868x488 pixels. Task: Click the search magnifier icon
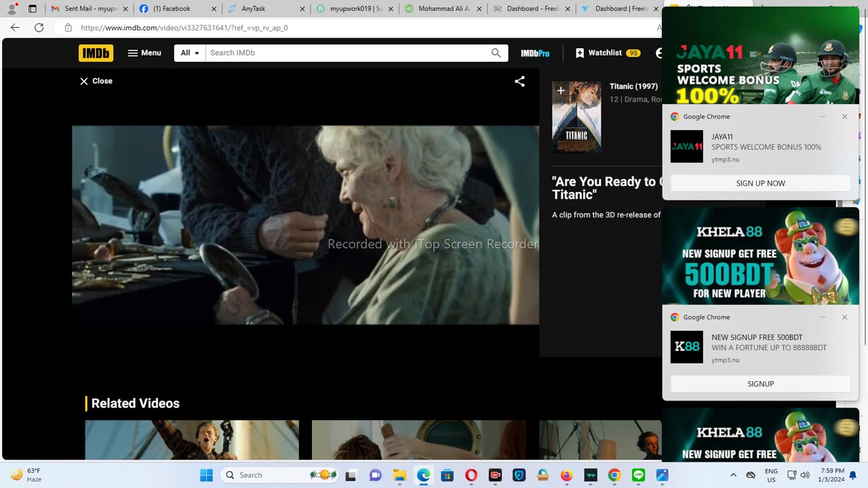pos(496,53)
